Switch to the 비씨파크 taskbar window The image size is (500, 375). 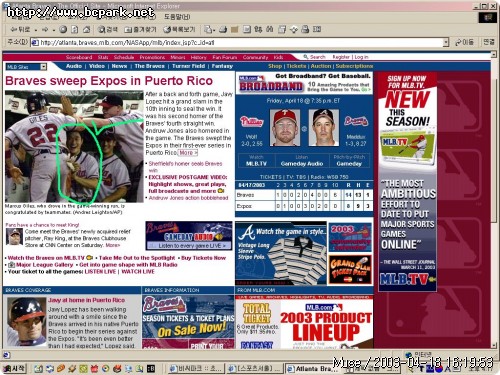(196, 368)
